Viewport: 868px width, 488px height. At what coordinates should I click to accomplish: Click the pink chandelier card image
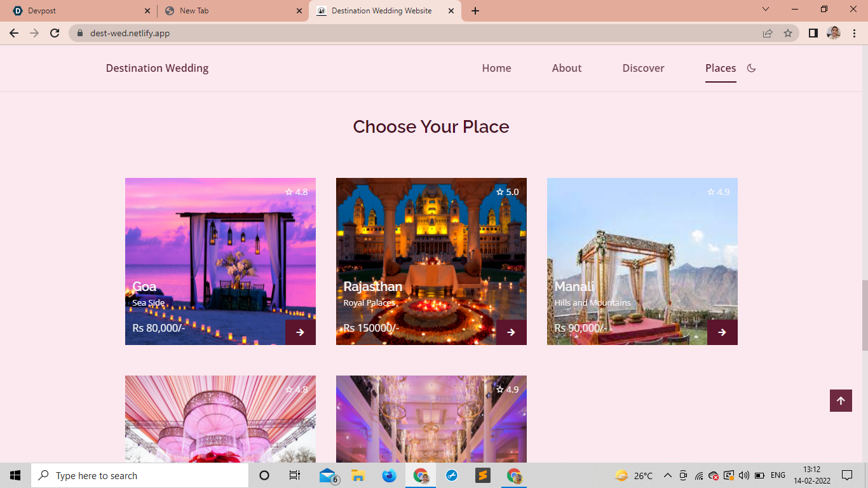click(220, 419)
